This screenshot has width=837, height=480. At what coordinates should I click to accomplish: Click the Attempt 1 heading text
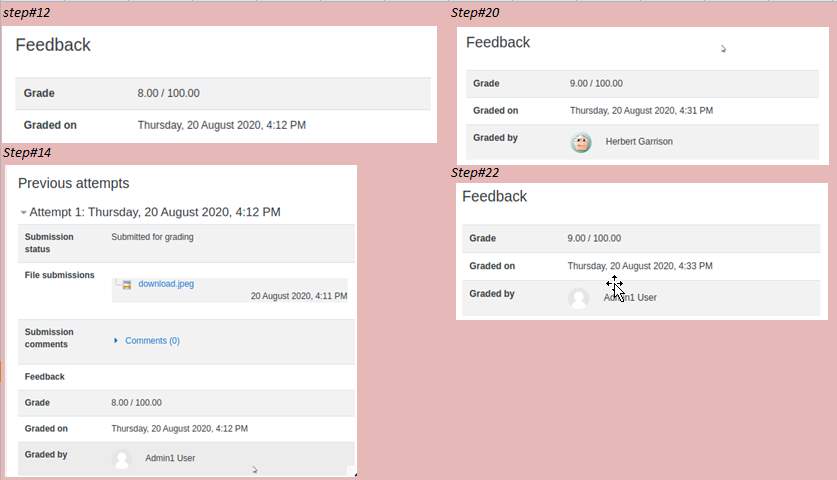(155, 212)
